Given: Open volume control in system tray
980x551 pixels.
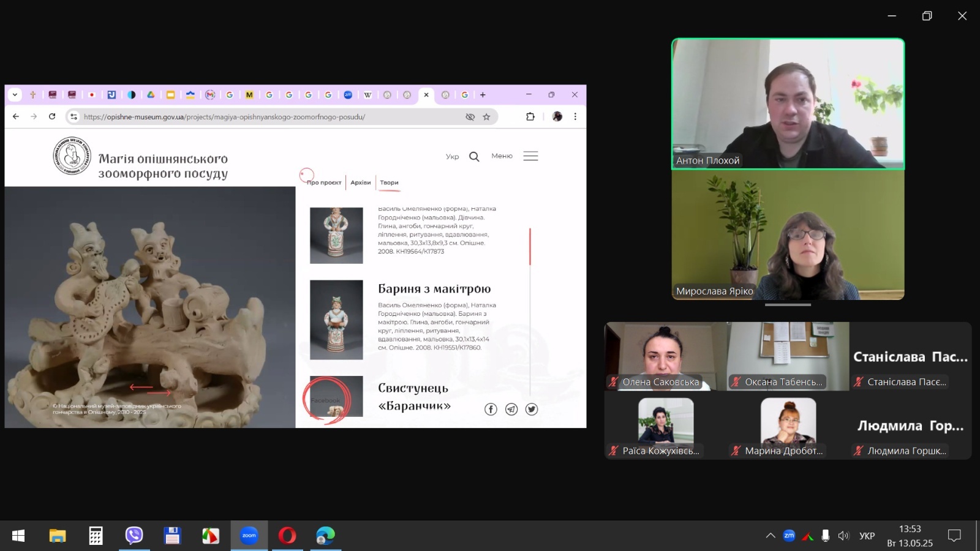Looking at the screenshot, I should [843, 536].
